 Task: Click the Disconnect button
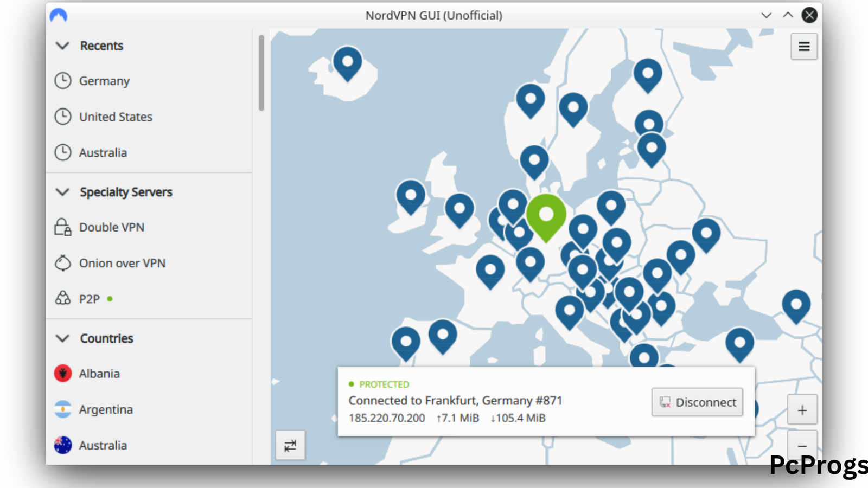click(697, 402)
